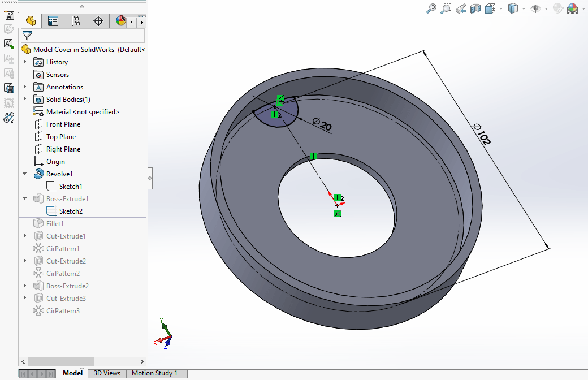588x380 pixels.
Task: Collapse the Revolve1 feature
Action: point(25,174)
